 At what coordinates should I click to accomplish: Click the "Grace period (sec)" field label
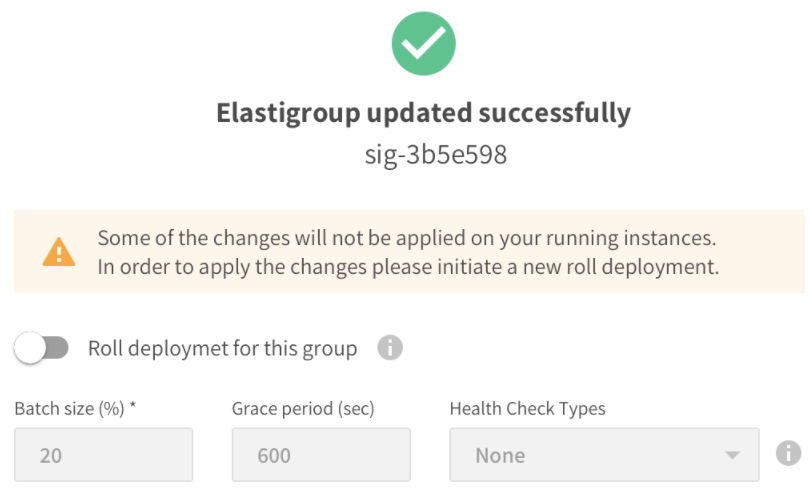click(x=303, y=408)
